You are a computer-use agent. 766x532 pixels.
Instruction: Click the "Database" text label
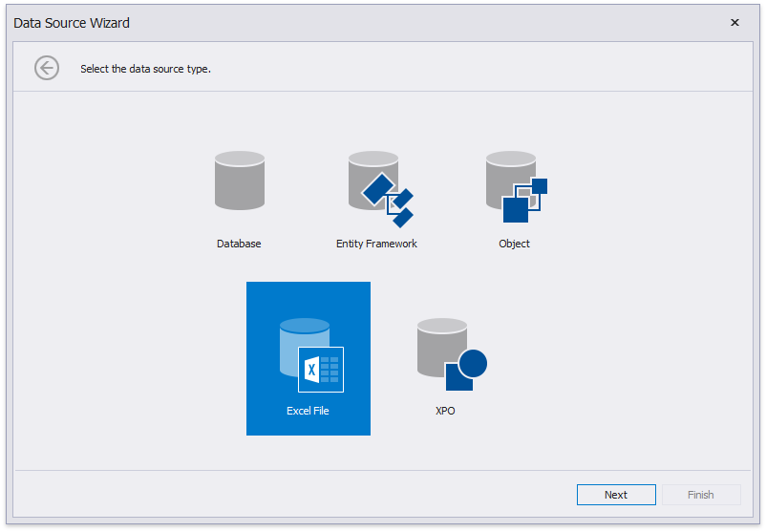point(239,244)
